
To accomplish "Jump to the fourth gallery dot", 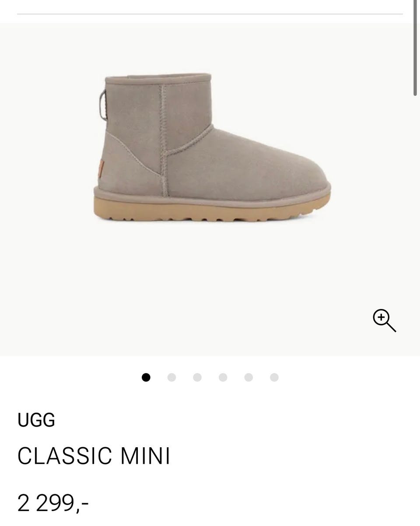I will (223, 377).
